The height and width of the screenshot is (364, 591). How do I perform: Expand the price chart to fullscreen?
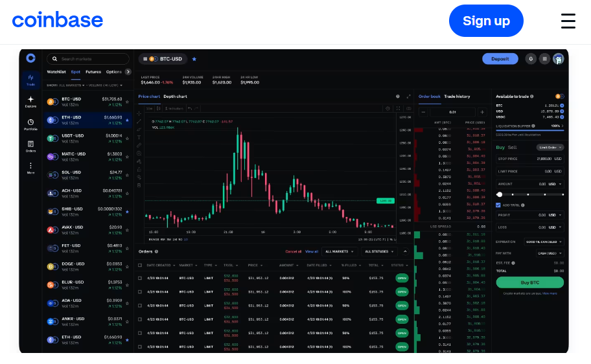408,97
